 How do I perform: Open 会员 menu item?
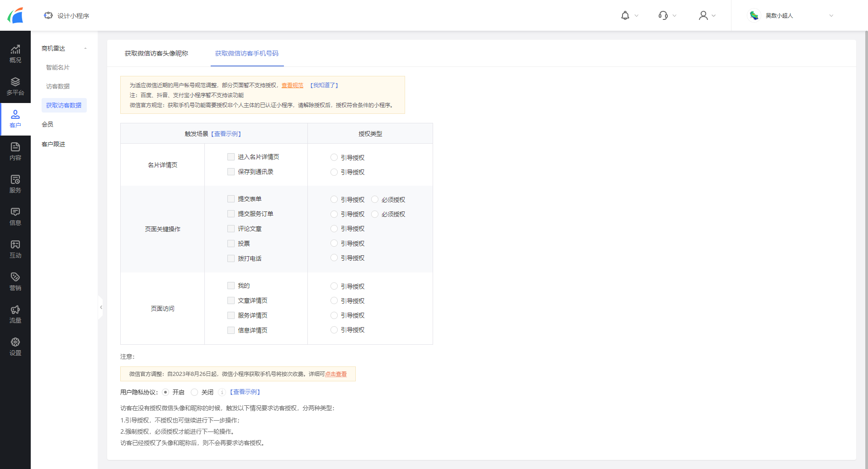pos(47,124)
